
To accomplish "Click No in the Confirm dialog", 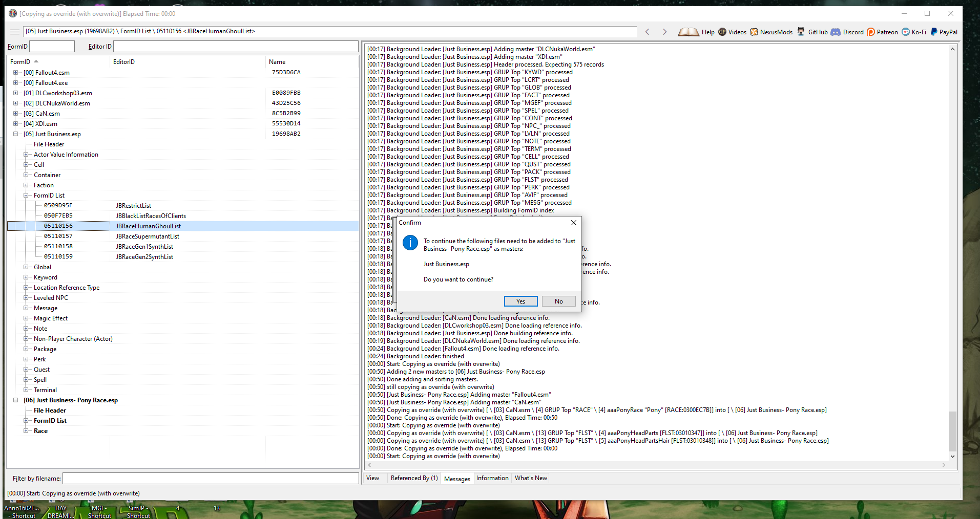I will coord(558,301).
